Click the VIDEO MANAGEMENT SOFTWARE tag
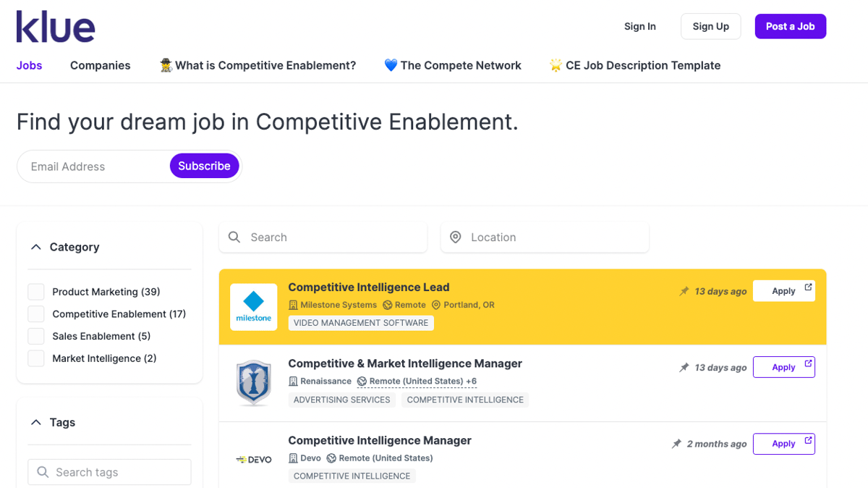868x488 pixels. pyautogui.click(x=360, y=322)
